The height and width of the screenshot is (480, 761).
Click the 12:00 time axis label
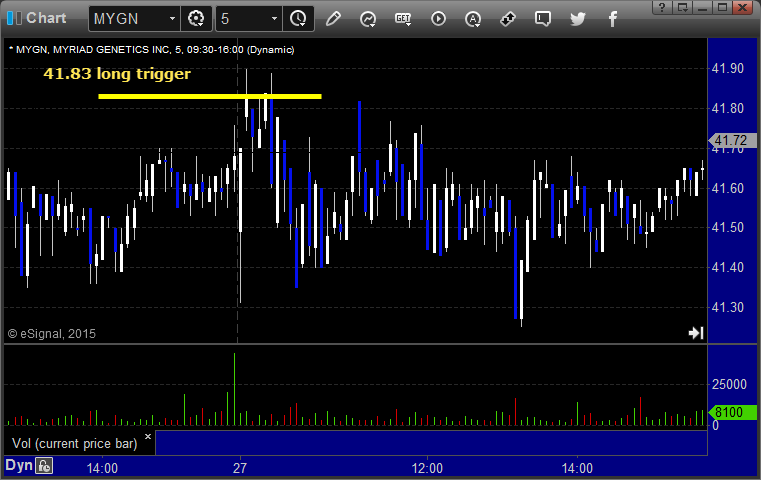427,468
